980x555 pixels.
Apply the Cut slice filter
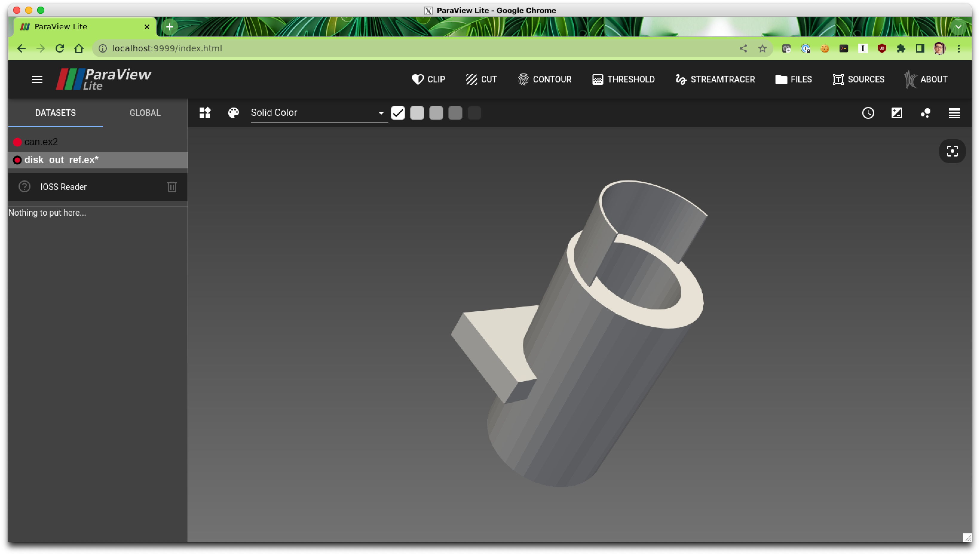click(481, 79)
